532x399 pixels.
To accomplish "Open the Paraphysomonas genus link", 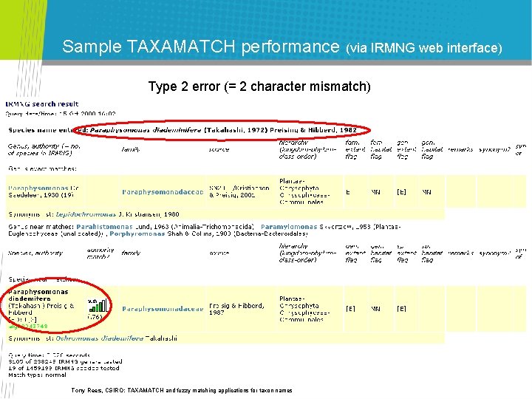I will (38, 188).
